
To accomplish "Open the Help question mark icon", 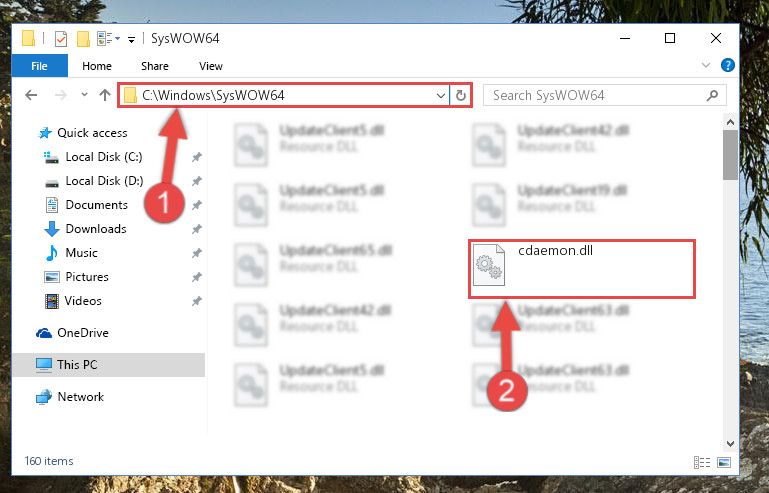I will (x=728, y=65).
